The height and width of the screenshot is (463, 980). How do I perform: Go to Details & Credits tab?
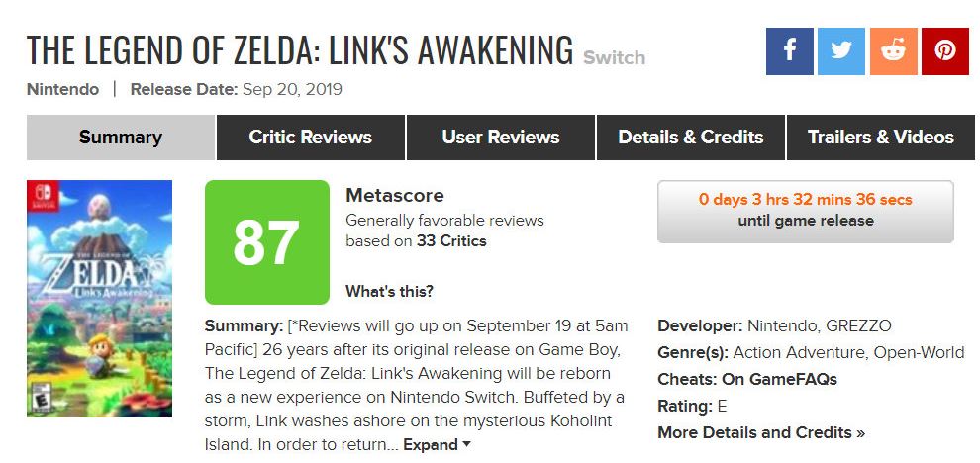(690, 138)
